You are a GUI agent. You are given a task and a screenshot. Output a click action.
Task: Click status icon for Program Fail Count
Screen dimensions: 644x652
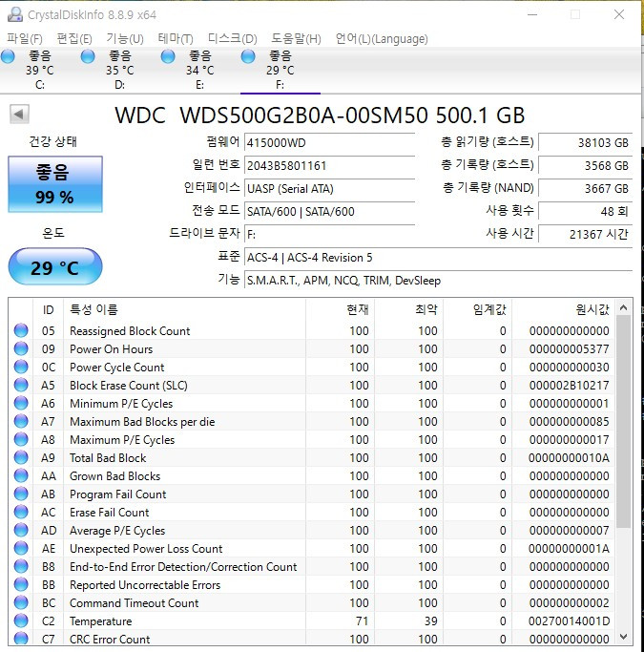[21, 494]
